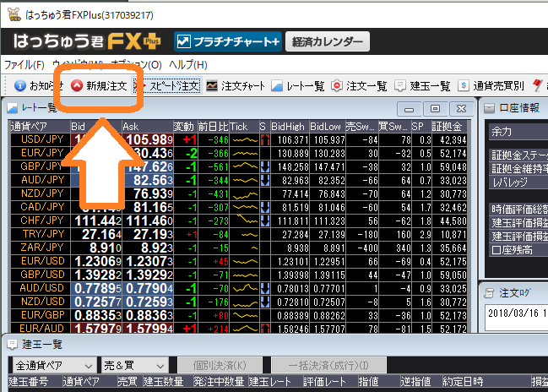Click the BidLow column header
Viewport: 548px width, 392px height.
pos(327,126)
